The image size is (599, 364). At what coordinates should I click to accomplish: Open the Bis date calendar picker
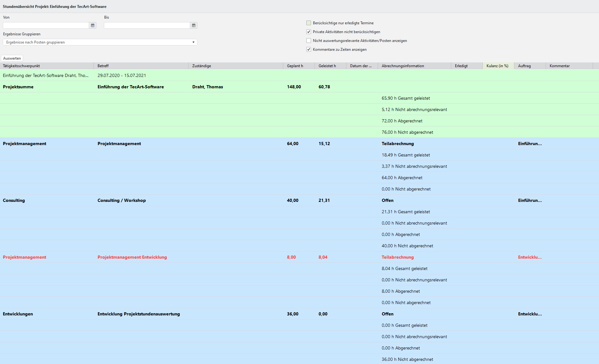[194, 26]
